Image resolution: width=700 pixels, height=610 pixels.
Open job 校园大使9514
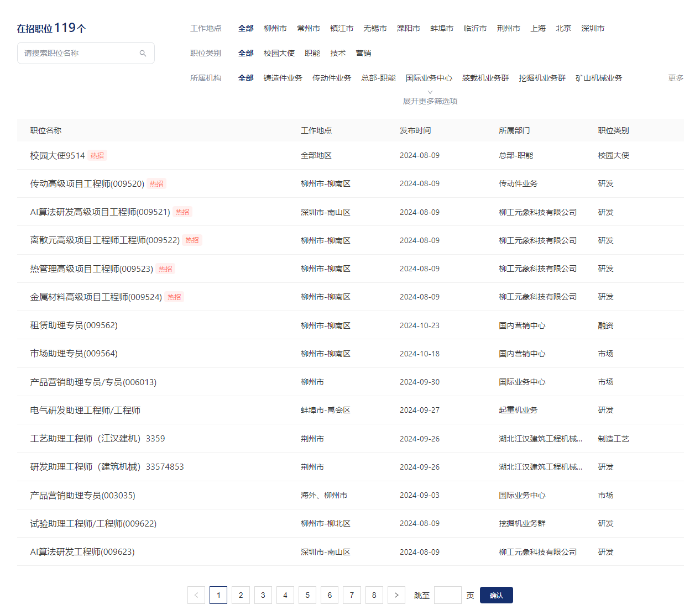click(58, 156)
